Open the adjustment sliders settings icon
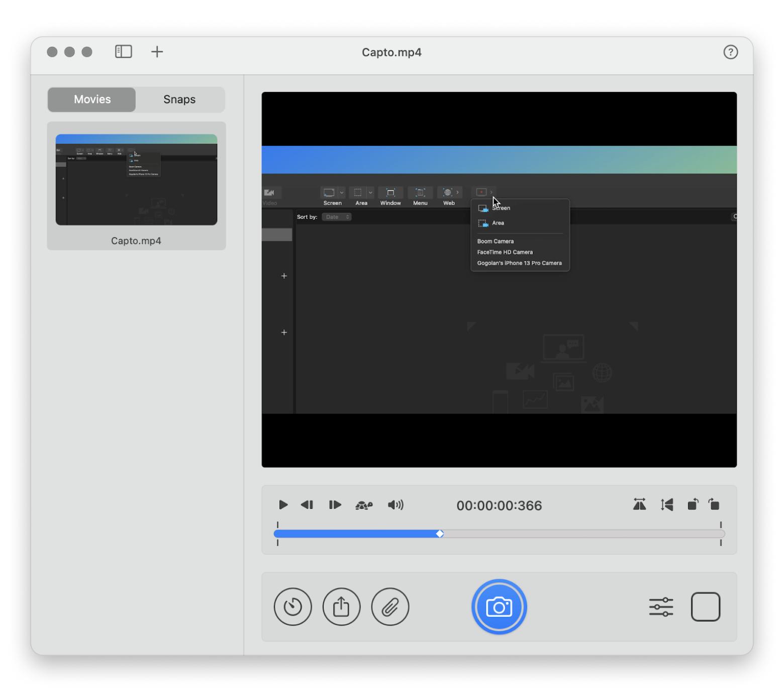The height and width of the screenshot is (696, 784). click(661, 606)
